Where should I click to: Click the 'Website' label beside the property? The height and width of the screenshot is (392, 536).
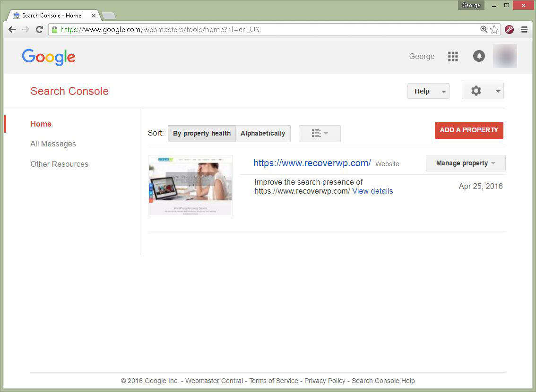(387, 164)
